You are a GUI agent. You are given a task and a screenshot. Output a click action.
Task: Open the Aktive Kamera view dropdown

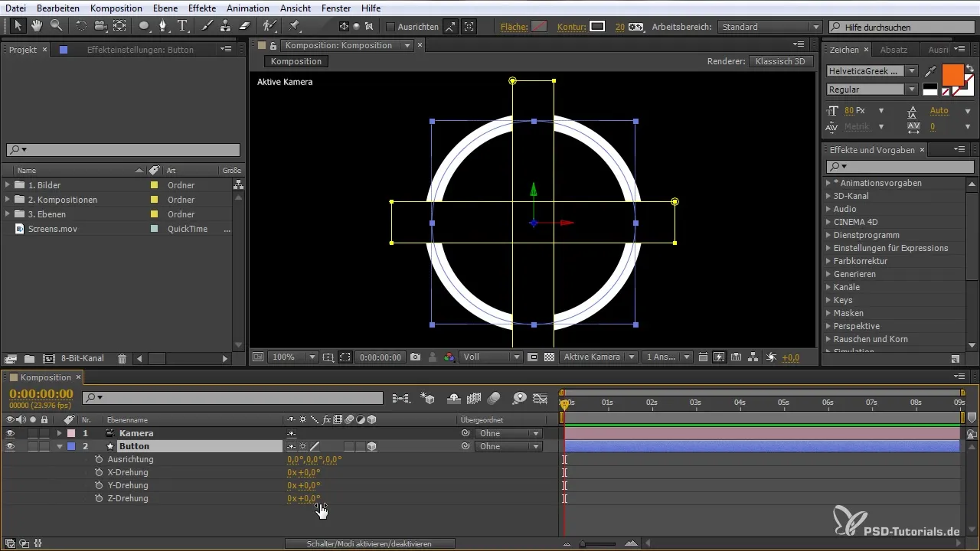pos(599,357)
